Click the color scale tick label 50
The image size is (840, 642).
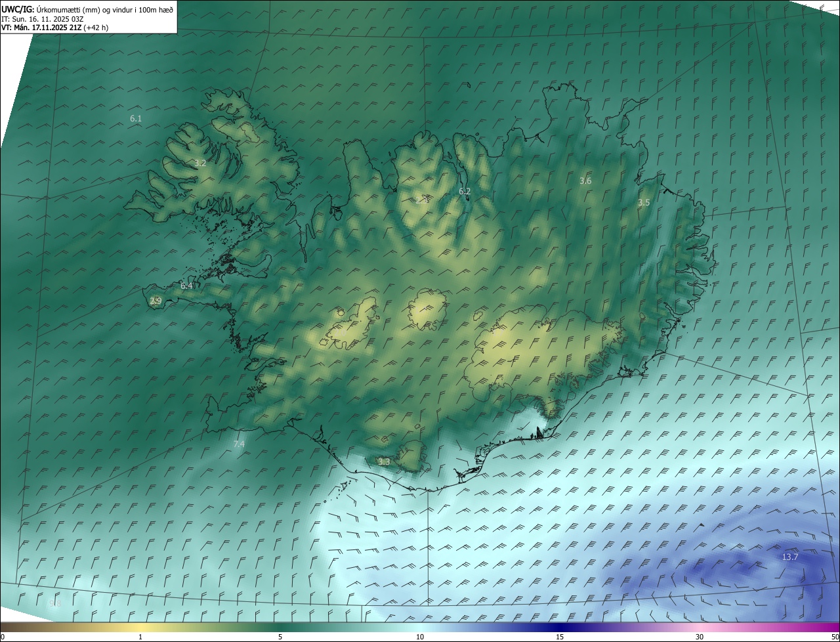834,637
